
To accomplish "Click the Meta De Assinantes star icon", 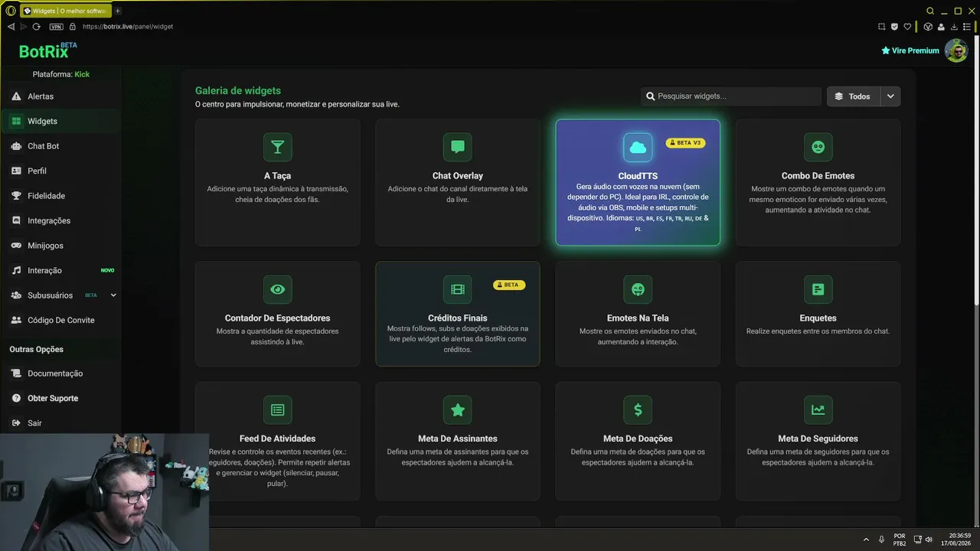I will [x=458, y=410].
